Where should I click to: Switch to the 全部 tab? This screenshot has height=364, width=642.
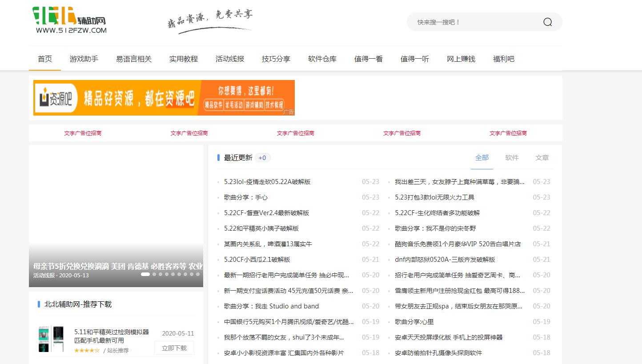click(x=482, y=158)
